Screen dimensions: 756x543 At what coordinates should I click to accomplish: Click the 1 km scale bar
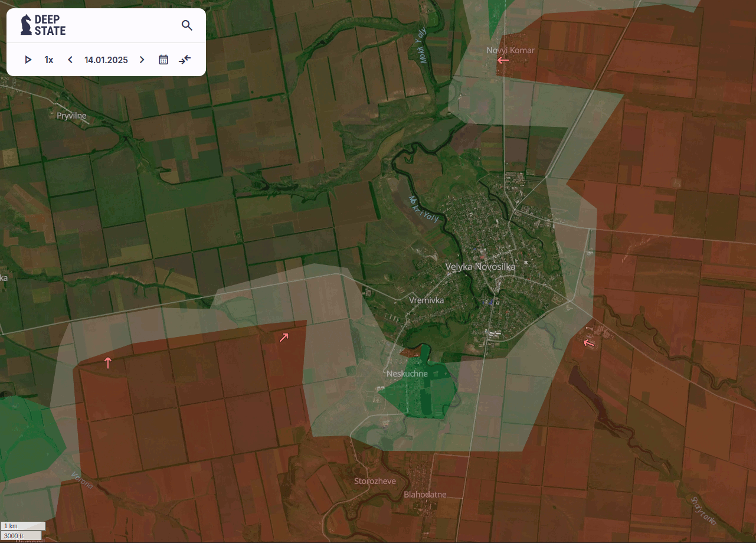[x=23, y=526]
